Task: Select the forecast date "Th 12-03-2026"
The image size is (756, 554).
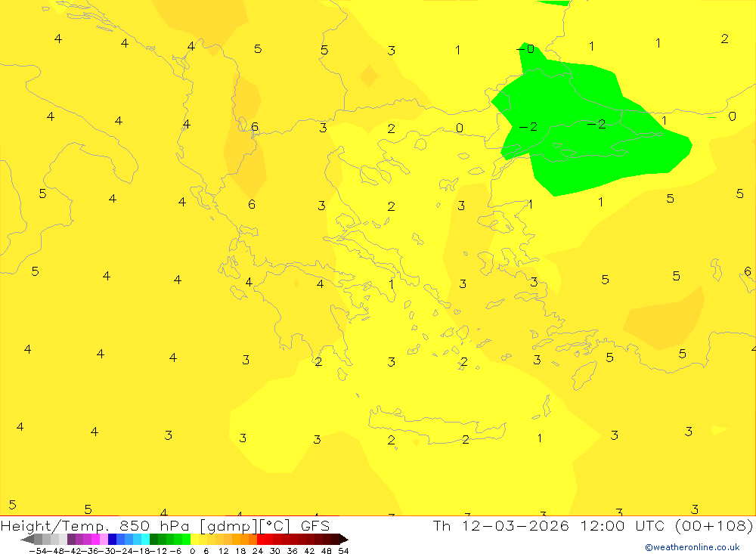Action: pyautogui.click(x=501, y=525)
